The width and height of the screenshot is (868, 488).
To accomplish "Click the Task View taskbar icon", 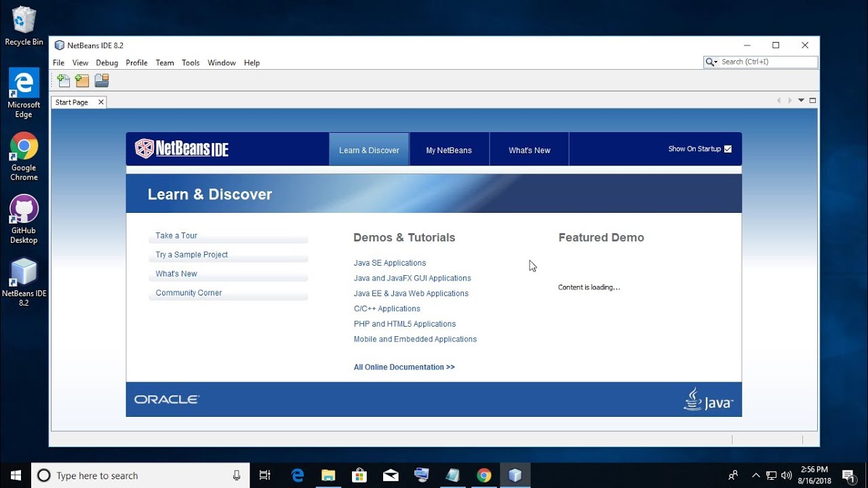I will (265, 475).
